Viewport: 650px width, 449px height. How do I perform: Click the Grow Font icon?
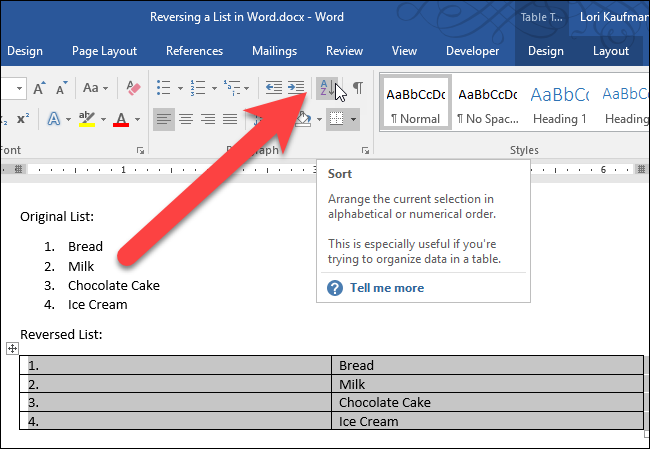click(x=40, y=88)
